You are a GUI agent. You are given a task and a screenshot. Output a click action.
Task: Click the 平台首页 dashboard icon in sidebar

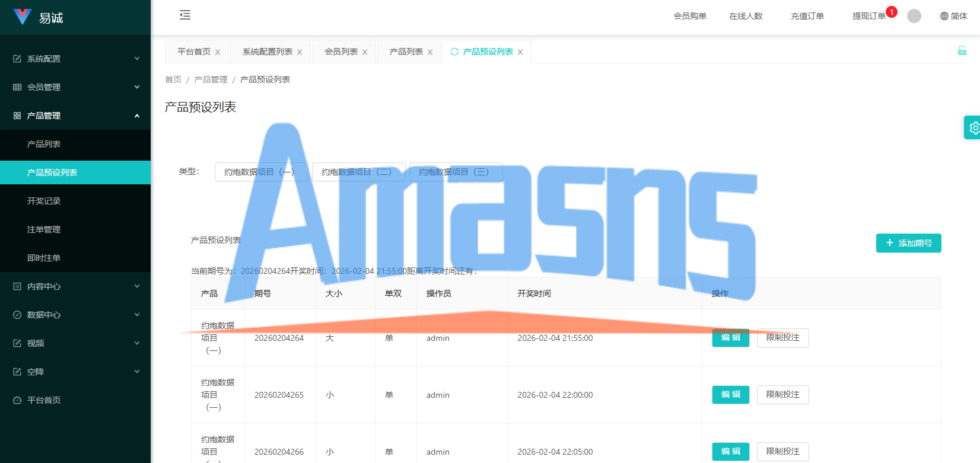pos(17,400)
